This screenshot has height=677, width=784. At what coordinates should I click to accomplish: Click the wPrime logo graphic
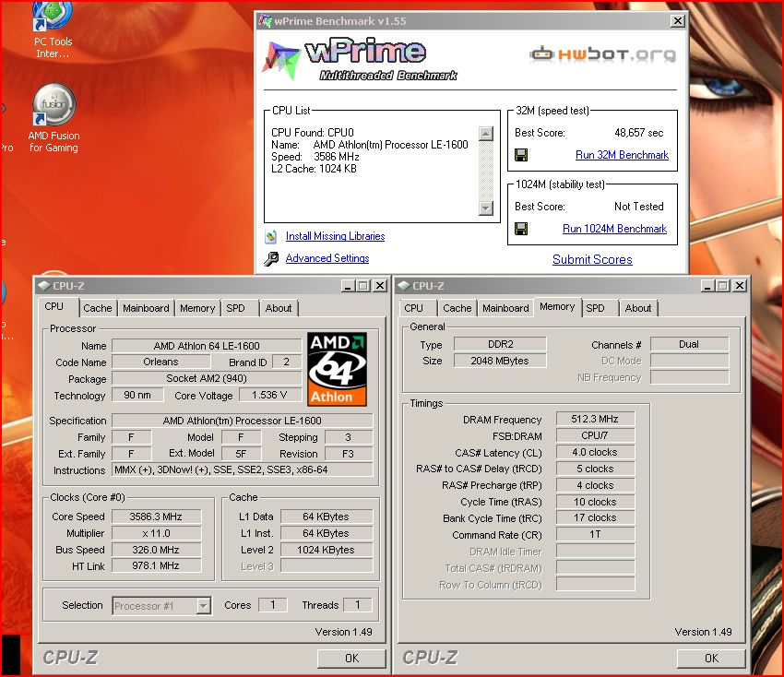coord(359,59)
